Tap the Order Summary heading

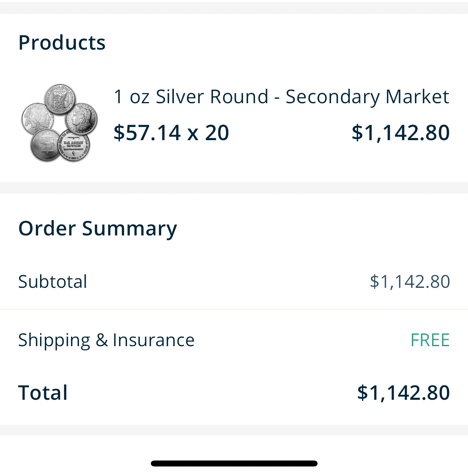(x=98, y=229)
